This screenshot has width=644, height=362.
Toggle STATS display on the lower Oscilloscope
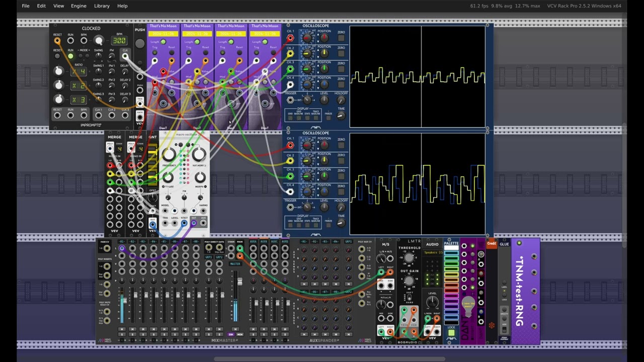pos(307,226)
